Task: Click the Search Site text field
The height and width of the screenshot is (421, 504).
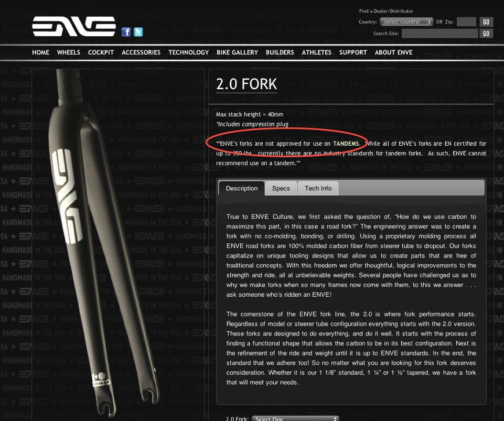Action: [x=439, y=34]
